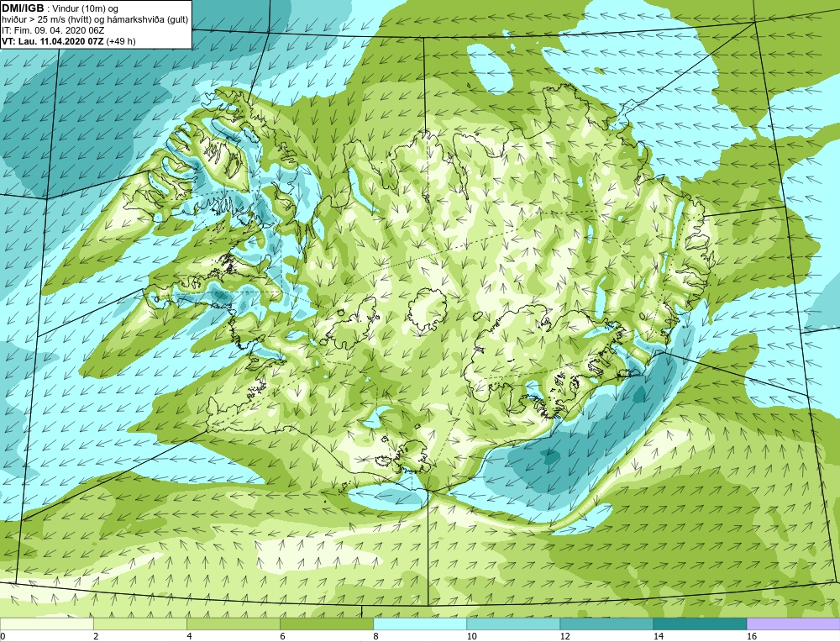Click the "6" scale label
The height and width of the screenshot is (642, 840).
click(x=282, y=636)
